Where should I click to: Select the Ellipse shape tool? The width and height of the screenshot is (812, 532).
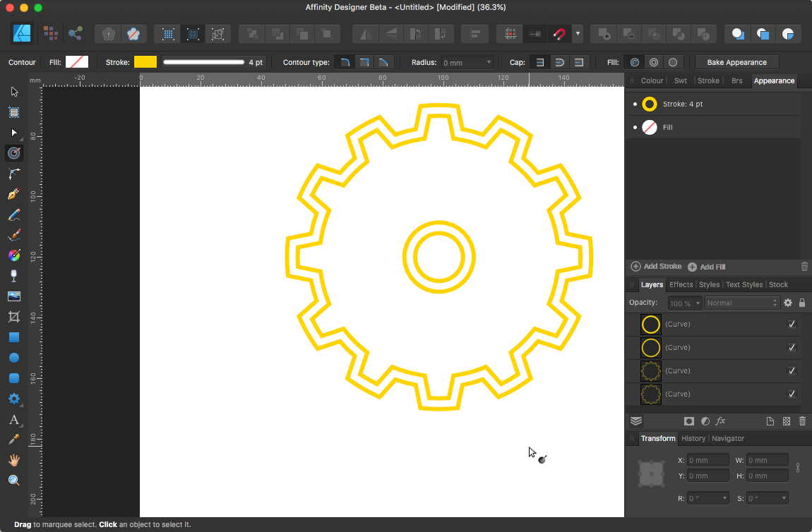[14, 358]
